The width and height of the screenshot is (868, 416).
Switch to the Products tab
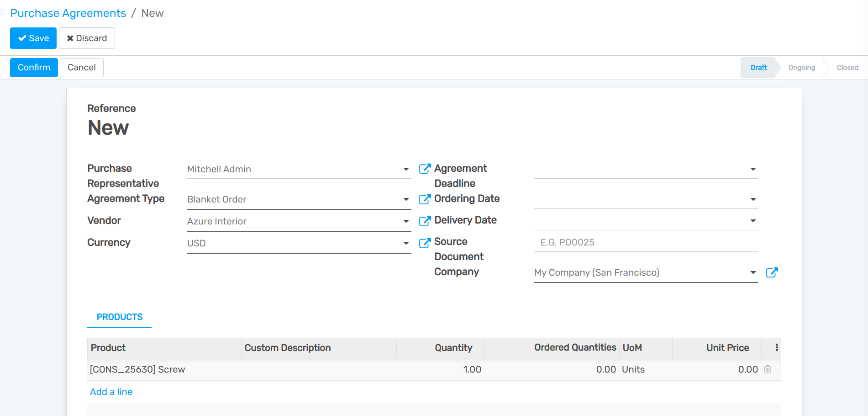click(119, 316)
